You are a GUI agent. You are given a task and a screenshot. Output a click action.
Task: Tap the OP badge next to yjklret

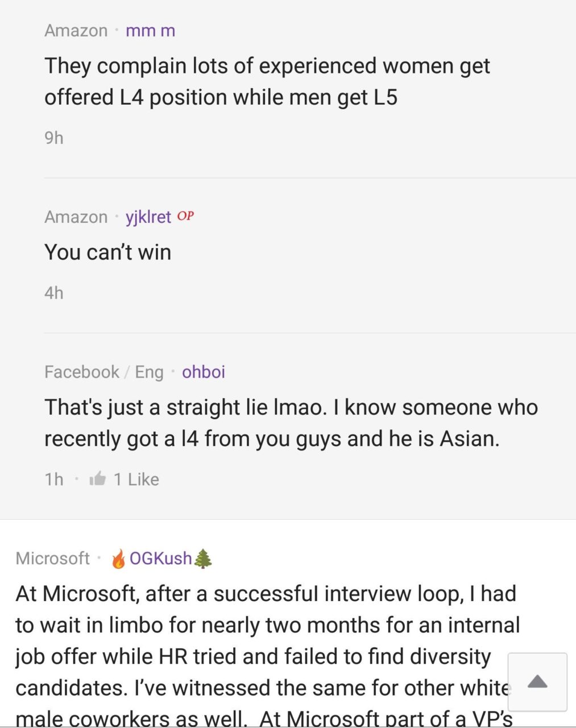185,216
